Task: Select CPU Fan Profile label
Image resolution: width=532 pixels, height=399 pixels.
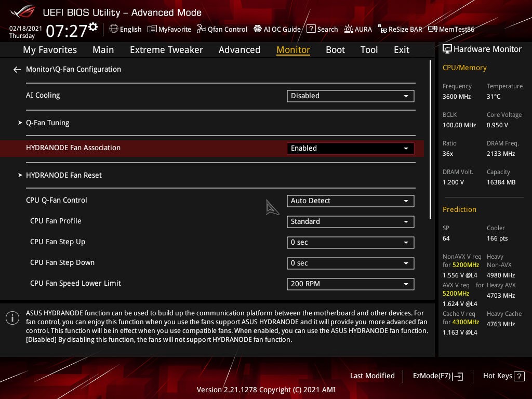Action: point(56,221)
